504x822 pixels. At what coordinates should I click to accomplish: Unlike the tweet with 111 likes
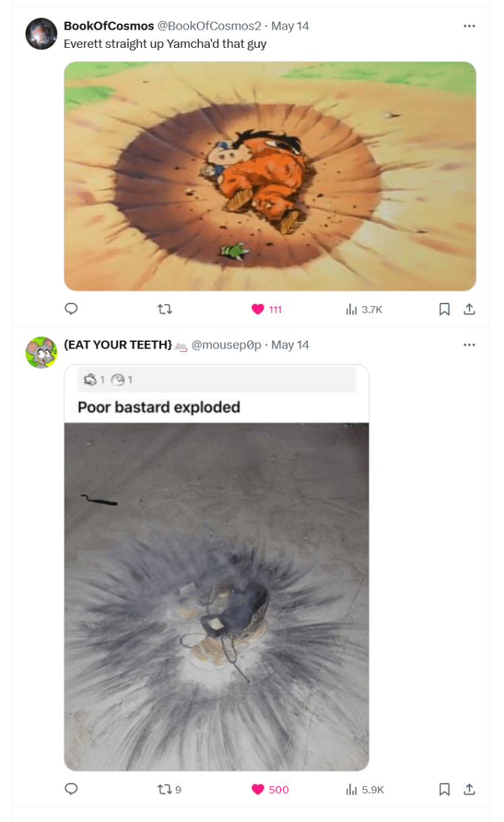pos(258,310)
